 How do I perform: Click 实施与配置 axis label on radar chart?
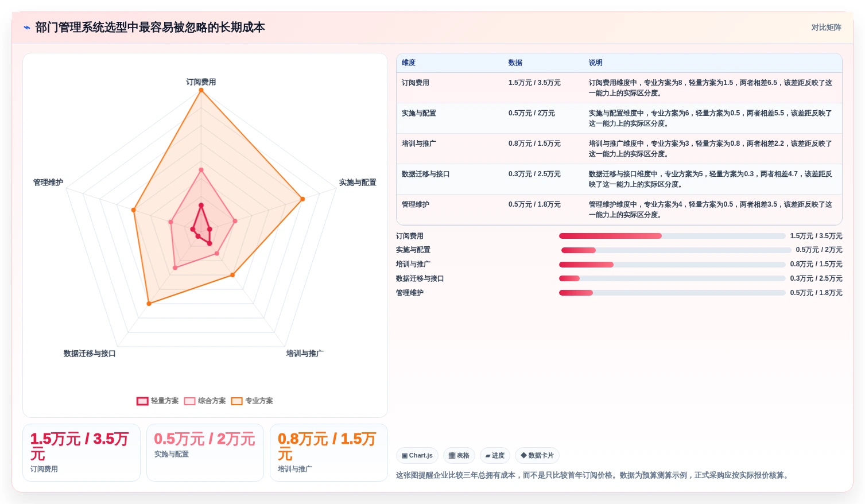358,183
